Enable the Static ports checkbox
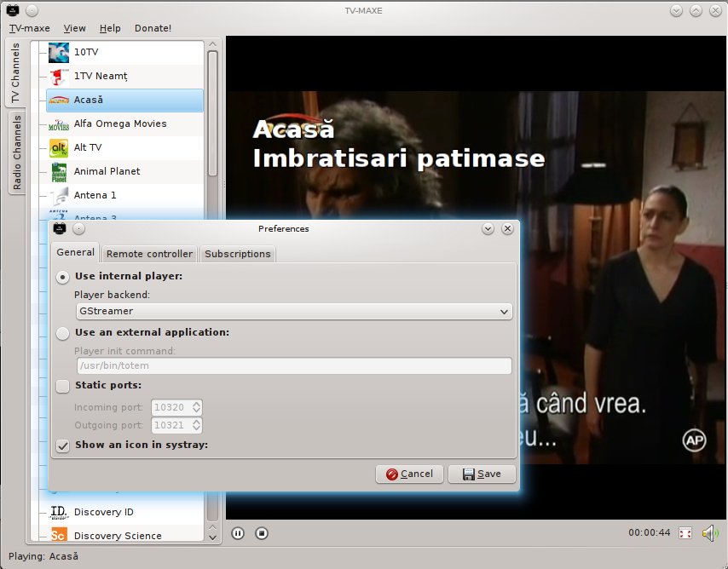 pyautogui.click(x=63, y=386)
